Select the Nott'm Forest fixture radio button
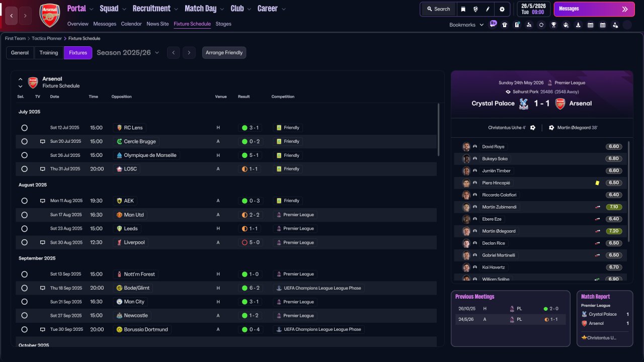This screenshot has width=644, height=362. click(24, 274)
